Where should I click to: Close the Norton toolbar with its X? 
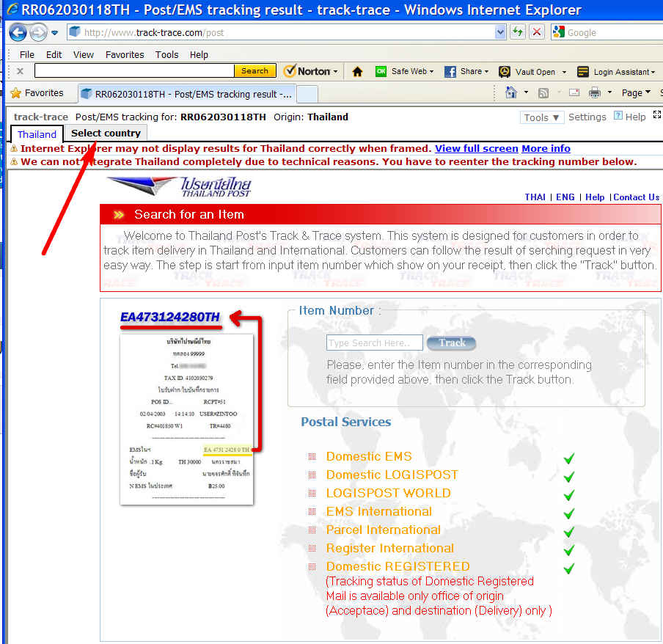tap(20, 71)
